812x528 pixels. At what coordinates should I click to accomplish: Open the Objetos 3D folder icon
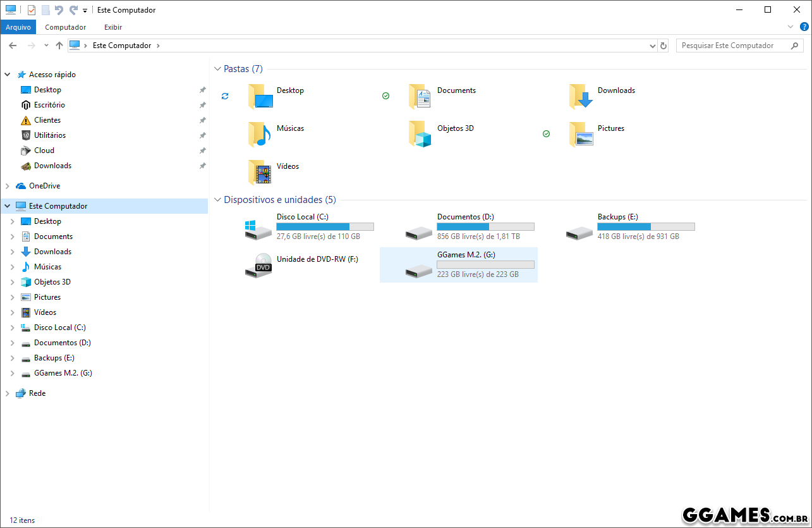[420, 134]
